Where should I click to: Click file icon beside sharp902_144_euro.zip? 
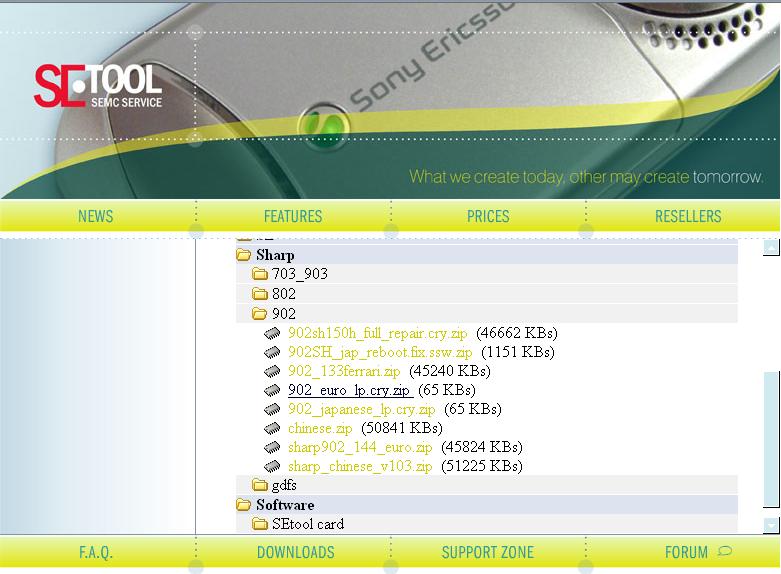coord(272,447)
